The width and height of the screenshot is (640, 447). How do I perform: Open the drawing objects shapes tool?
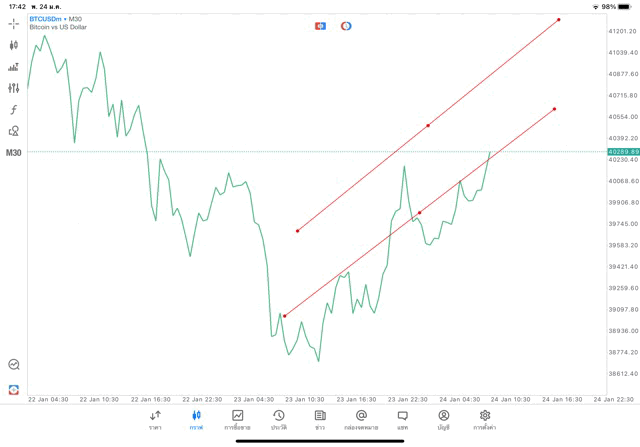point(14,131)
